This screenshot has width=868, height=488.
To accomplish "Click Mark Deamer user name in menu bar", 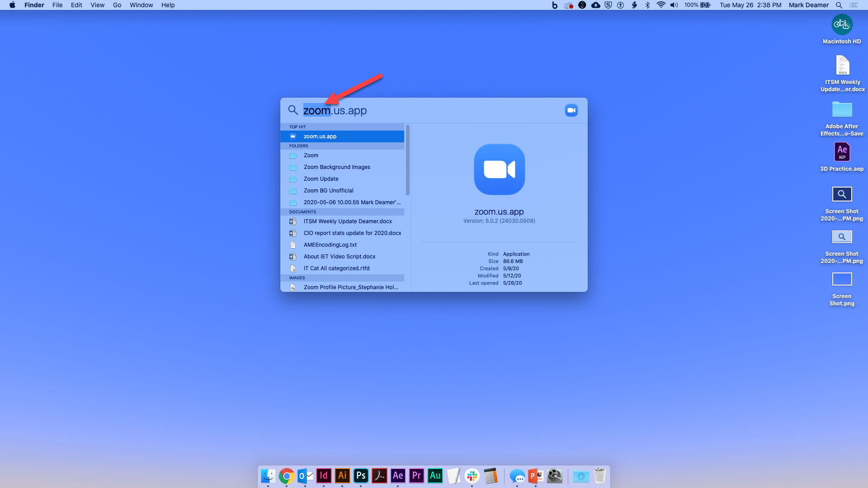I will click(x=809, y=5).
